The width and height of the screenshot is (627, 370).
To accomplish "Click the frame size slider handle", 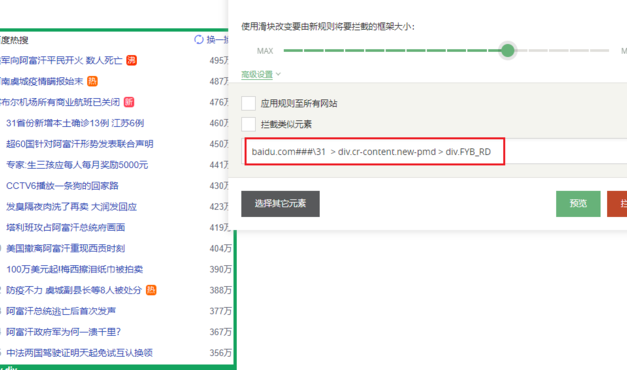I will [508, 50].
